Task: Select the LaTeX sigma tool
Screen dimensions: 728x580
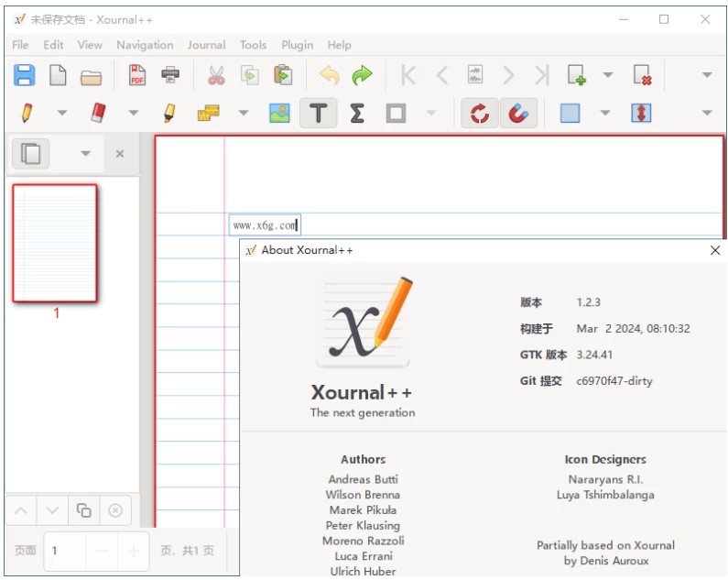Action: [x=357, y=113]
